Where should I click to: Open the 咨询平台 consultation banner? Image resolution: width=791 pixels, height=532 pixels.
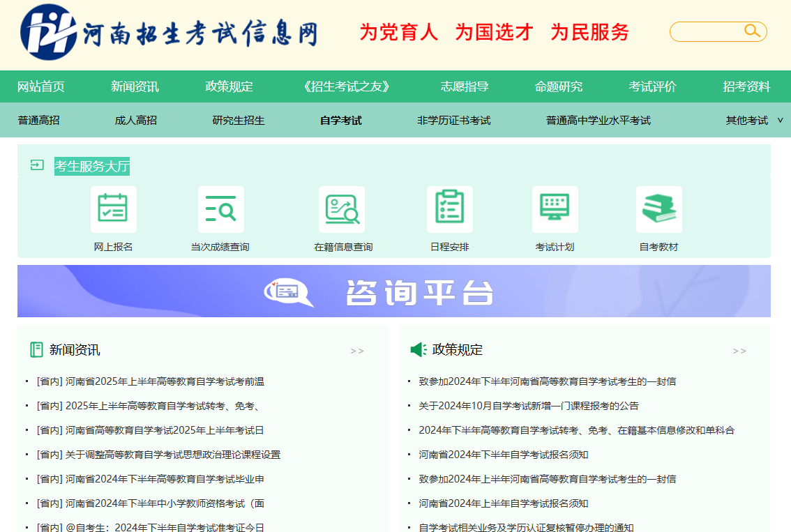tap(395, 291)
